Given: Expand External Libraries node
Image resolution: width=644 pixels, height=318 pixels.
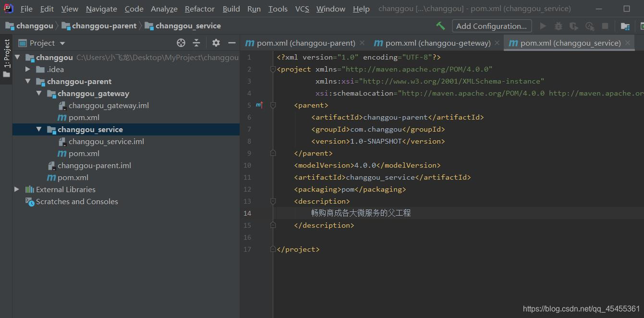Looking at the screenshot, I should 17,189.
